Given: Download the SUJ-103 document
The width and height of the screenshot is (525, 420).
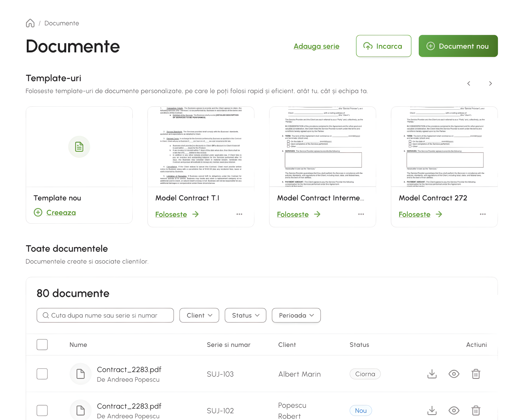Looking at the screenshot, I should (432, 374).
